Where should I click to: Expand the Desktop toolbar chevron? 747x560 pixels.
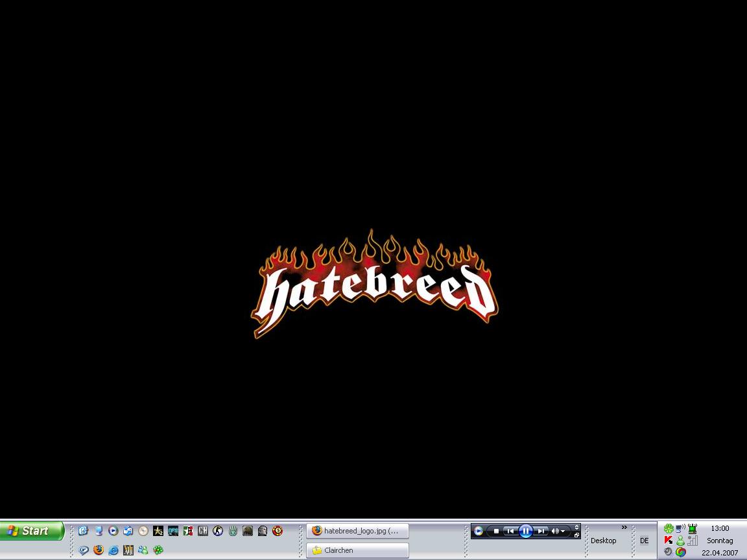624,528
